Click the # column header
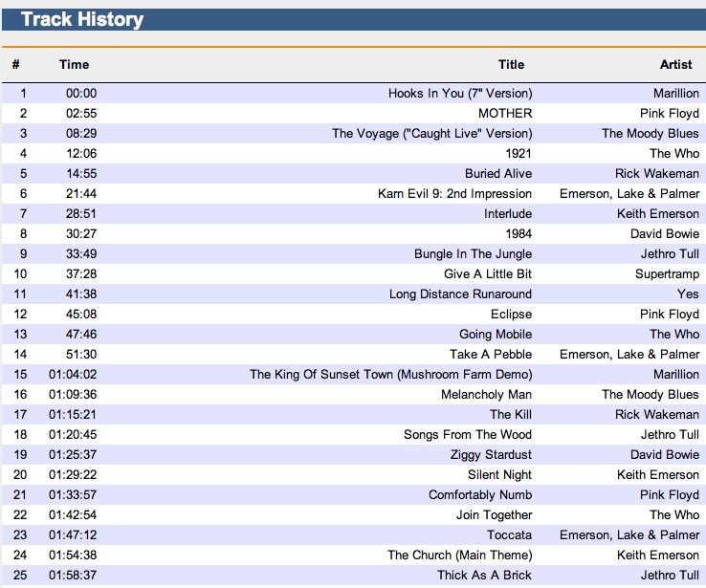The image size is (706, 588). (16, 65)
